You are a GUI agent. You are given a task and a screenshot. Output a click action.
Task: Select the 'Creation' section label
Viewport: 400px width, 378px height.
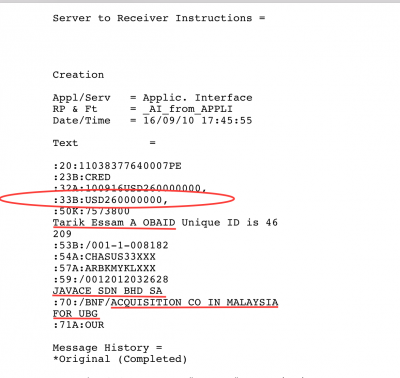(78, 75)
